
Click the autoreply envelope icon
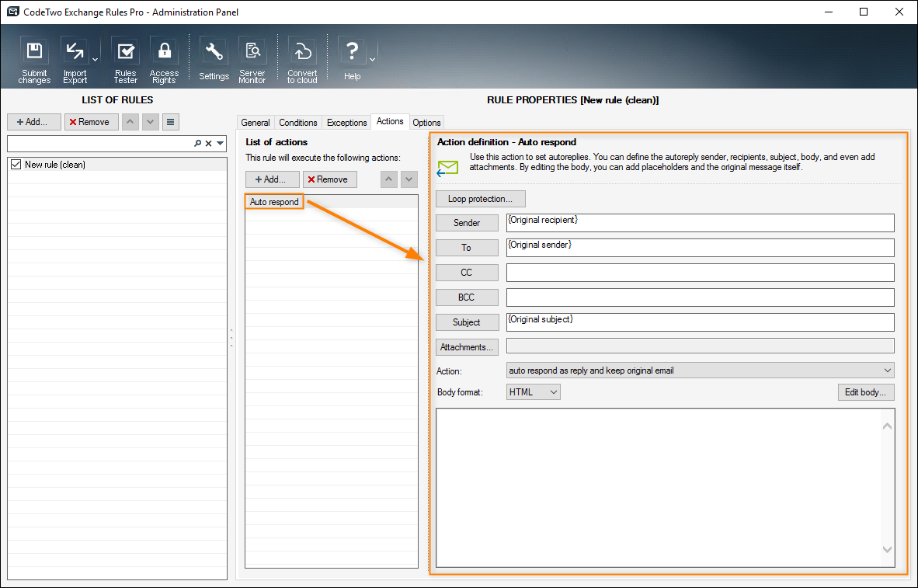[x=448, y=169]
